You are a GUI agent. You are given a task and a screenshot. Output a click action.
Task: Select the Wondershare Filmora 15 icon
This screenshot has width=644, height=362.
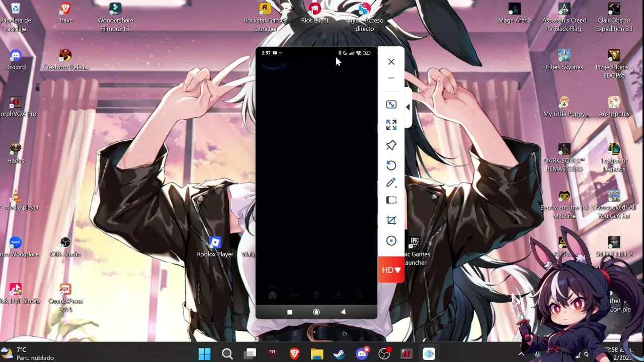point(115,17)
